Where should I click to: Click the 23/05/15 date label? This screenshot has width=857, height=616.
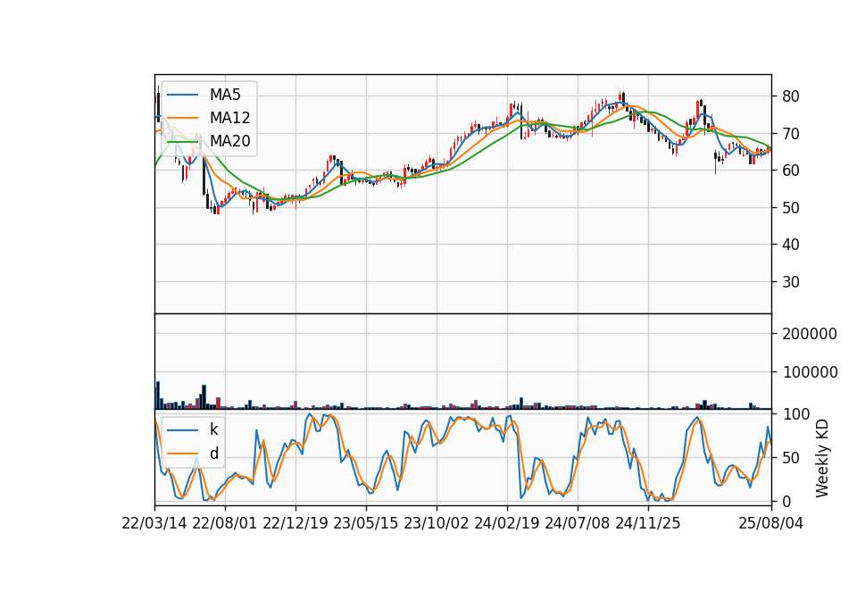[x=366, y=523]
